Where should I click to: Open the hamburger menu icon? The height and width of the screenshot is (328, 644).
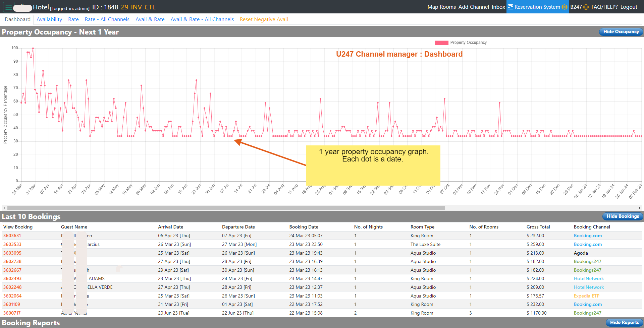click(9, 7)
